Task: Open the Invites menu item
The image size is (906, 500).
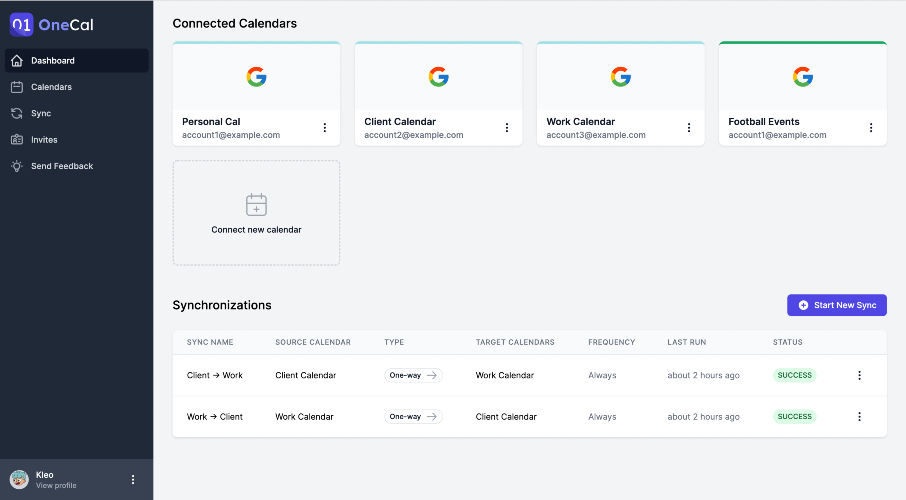Action: point(77,139)
